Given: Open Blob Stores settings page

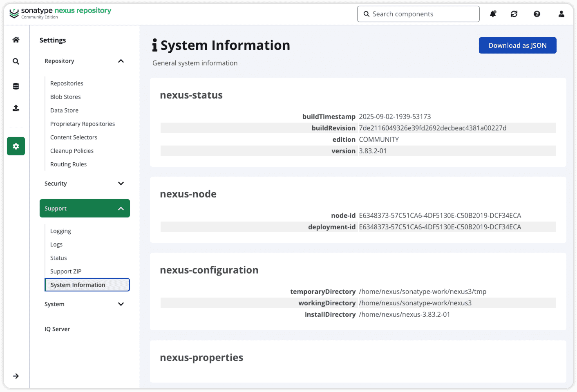Looking at the screenshot, I should [x=65, y=97].
